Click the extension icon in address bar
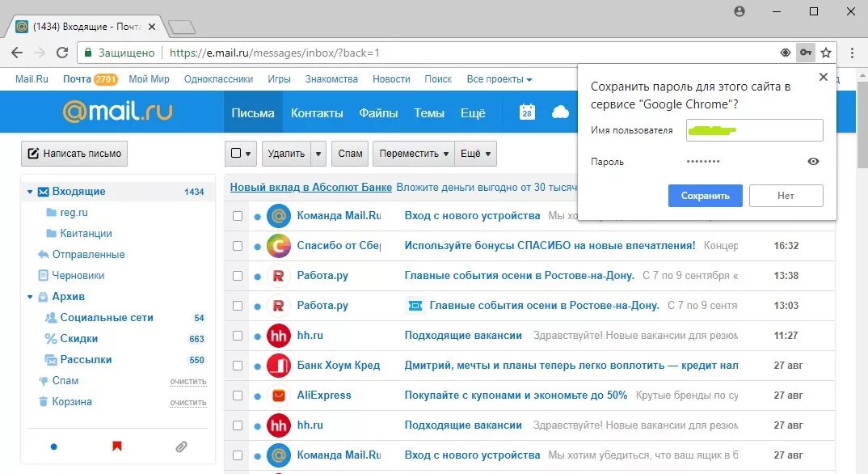 point(785,53)
